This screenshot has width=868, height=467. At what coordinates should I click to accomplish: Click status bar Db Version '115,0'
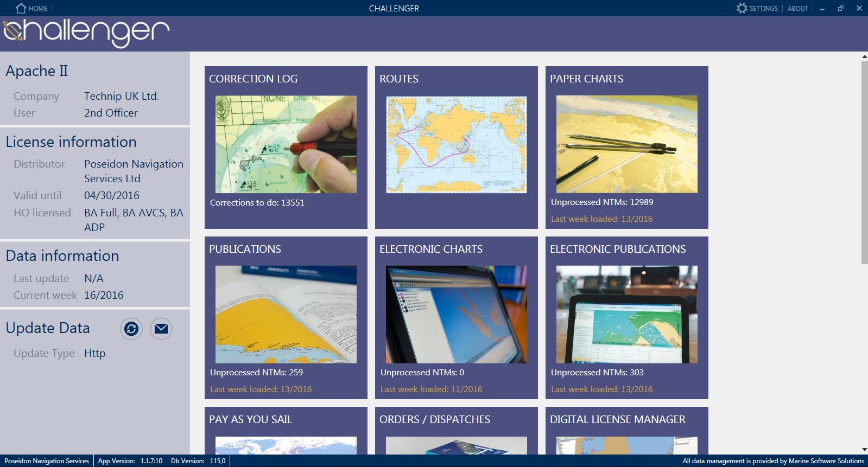tap(218, 461)
